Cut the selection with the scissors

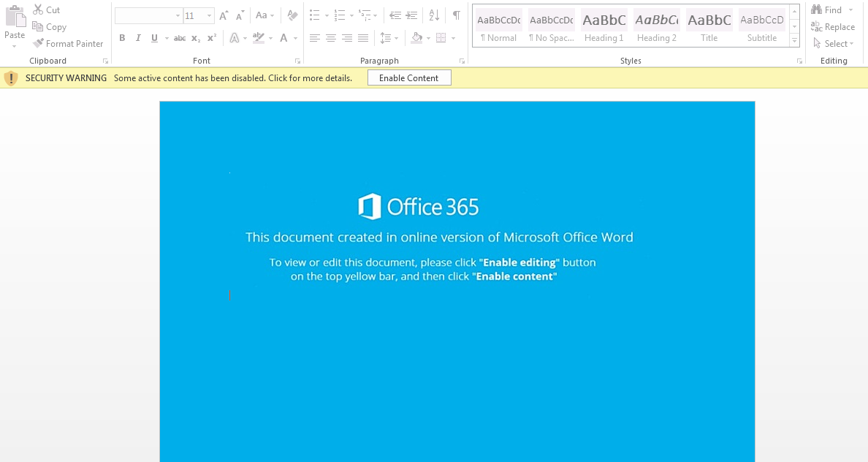click(46, 10)
